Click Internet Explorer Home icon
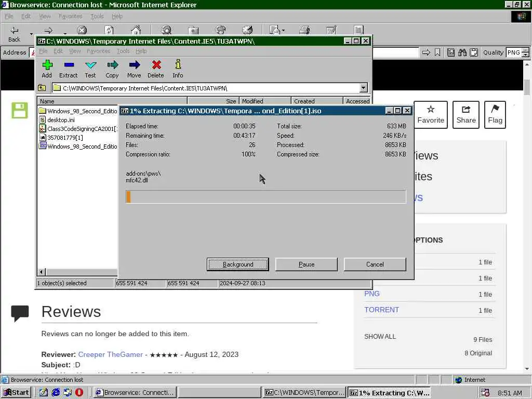 [136, 31]
